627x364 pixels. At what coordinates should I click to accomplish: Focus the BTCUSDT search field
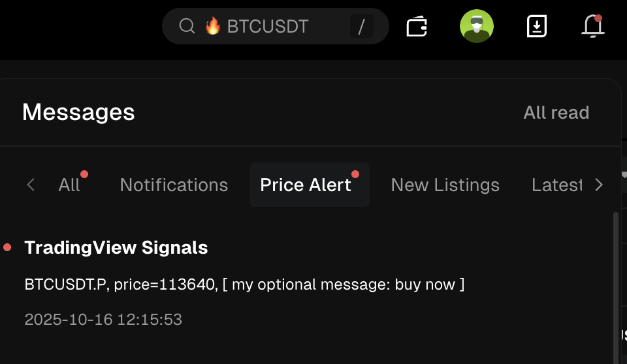point(276,26)
